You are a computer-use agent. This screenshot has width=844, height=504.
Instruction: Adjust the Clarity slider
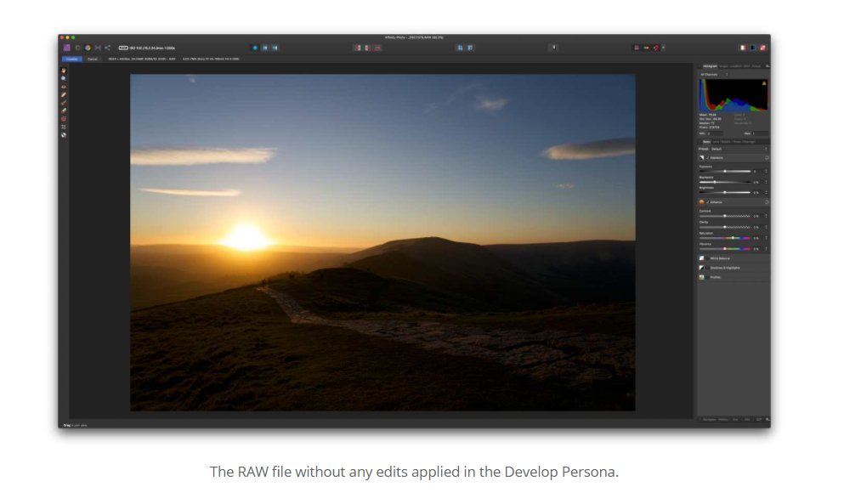point(724,227)
